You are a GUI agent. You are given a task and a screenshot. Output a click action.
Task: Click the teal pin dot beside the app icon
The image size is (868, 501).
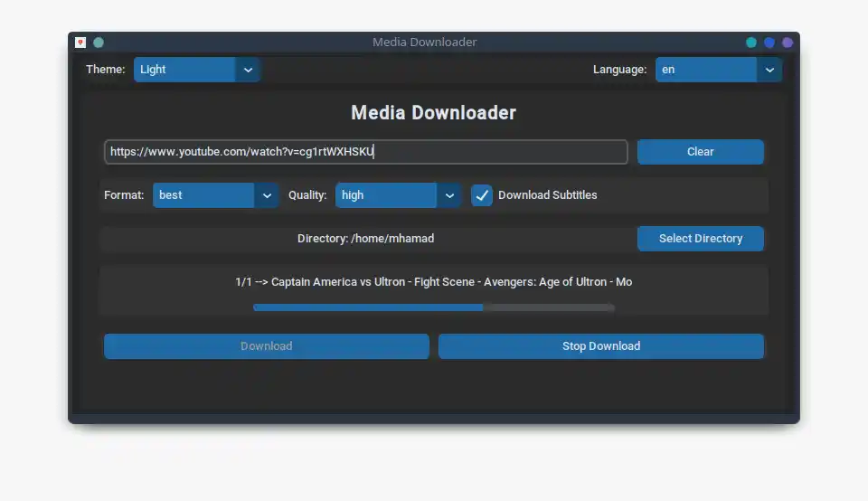[99, 43]
